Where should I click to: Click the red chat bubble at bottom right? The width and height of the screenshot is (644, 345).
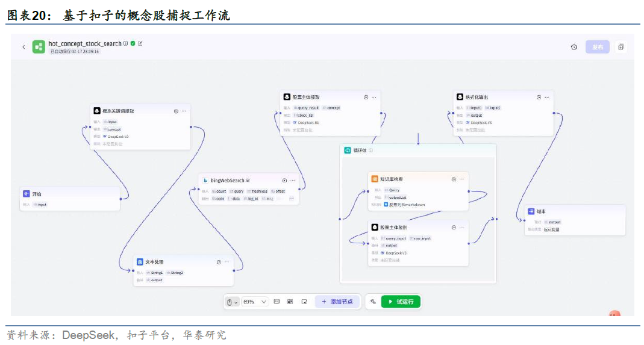[x=614, y=313]
